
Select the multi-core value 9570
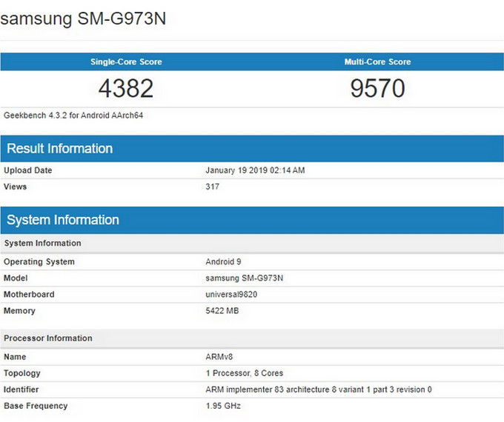pyautogui.click(x=378, y=88)
